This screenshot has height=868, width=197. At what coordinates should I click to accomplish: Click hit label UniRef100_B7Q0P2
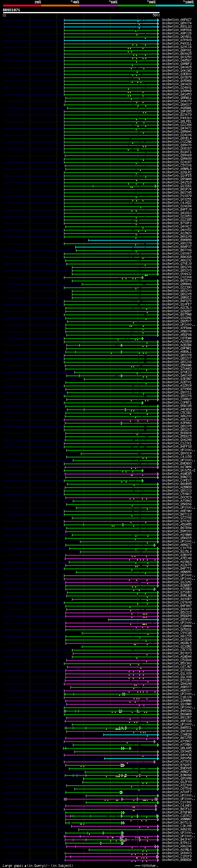[x=176, y=765]
